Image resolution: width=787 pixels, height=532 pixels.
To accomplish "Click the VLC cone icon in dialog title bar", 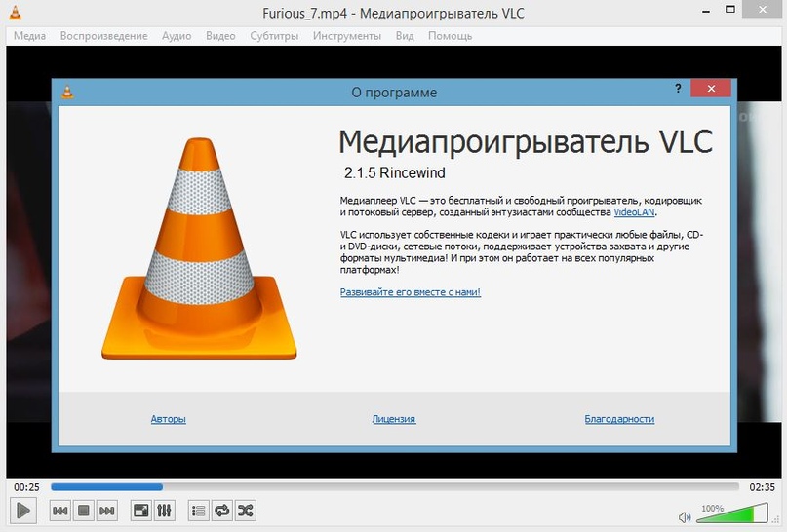I will pyautogui.click(x=67, y=92).
